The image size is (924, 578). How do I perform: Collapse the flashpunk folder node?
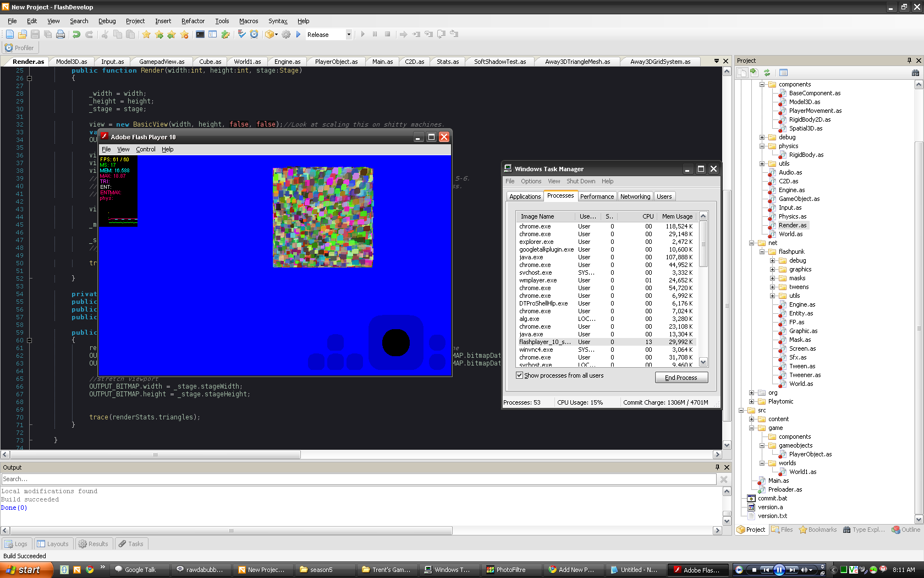point(762,252)
